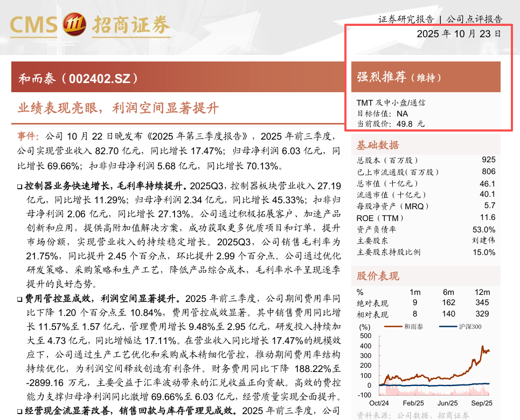Image resolution: width=520 pixels, height=420 pixels.
Task: Select the total shares value 925
Action: (x=489, y=160)
